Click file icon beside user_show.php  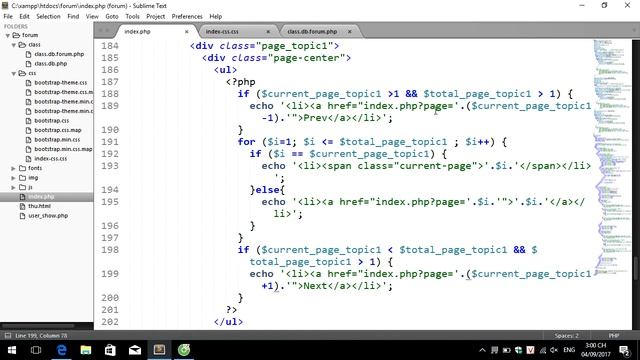pos(22,216)
